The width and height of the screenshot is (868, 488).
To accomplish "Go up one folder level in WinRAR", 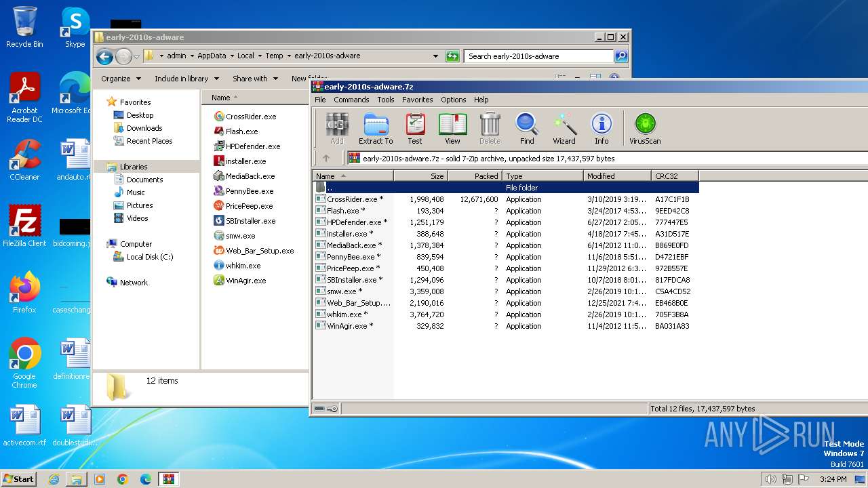I will 326,158.
